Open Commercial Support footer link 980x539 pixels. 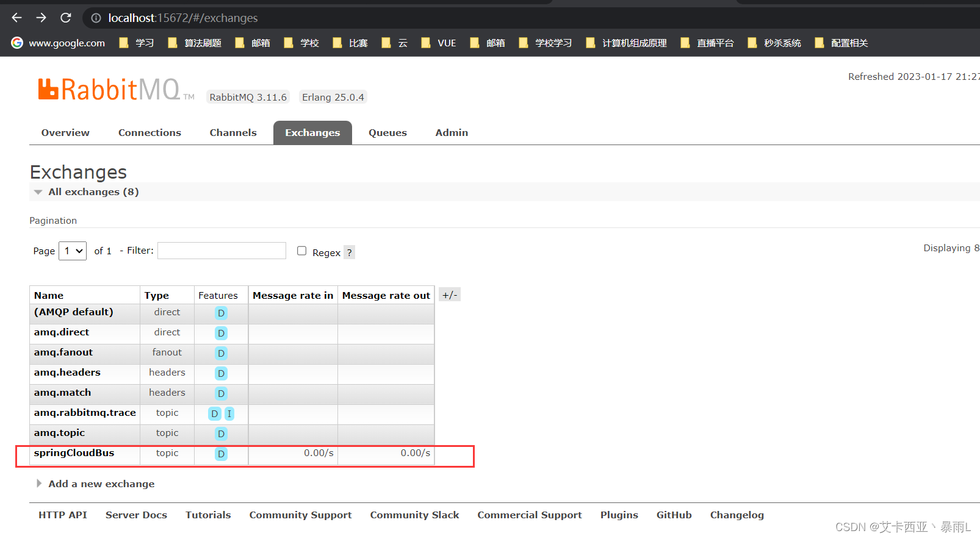[x=530, y=515]
